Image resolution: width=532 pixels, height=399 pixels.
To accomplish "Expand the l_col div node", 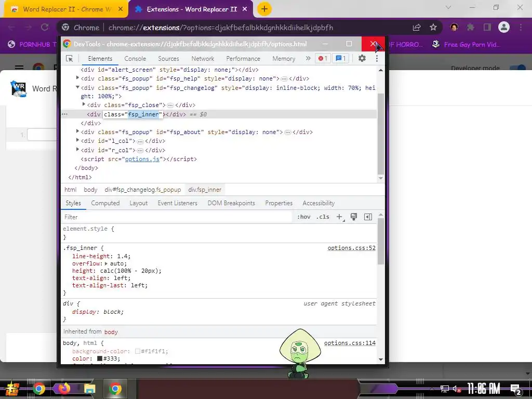I will [x=78, y=140].
